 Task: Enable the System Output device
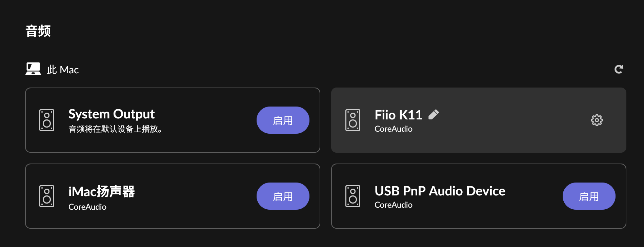click(x=283, y=120)
